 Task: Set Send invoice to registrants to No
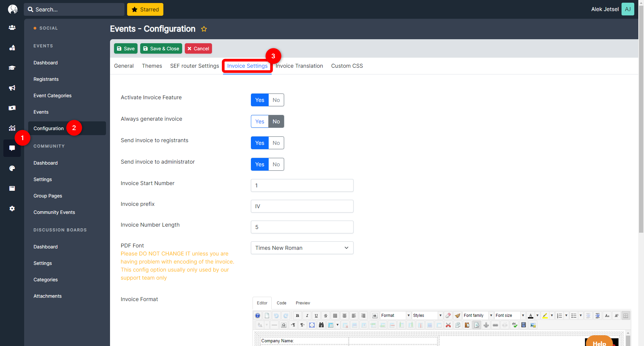[x=276, y=143]
